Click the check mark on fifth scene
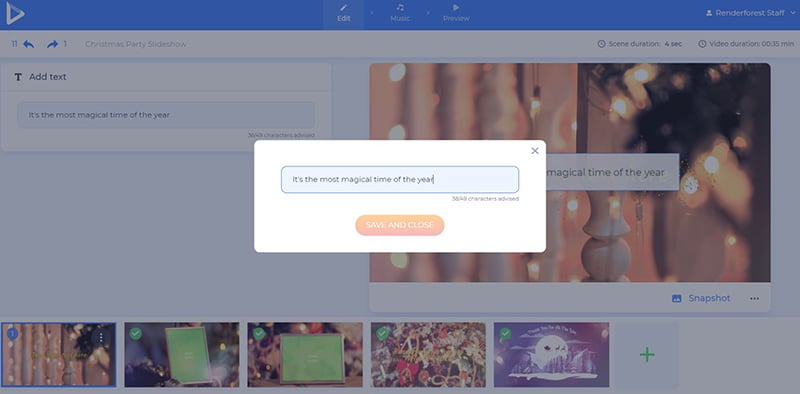Screen dimensions: 800x394 505,334
